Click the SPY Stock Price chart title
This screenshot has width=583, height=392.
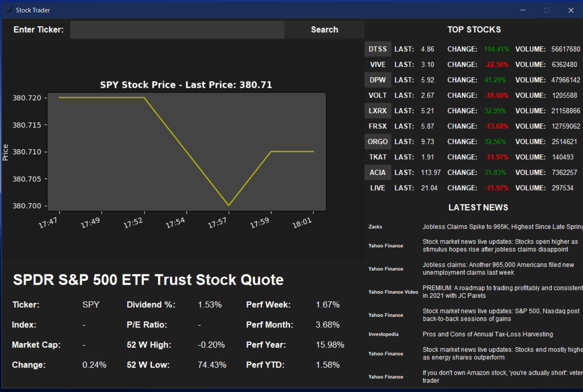coord(186,85)
